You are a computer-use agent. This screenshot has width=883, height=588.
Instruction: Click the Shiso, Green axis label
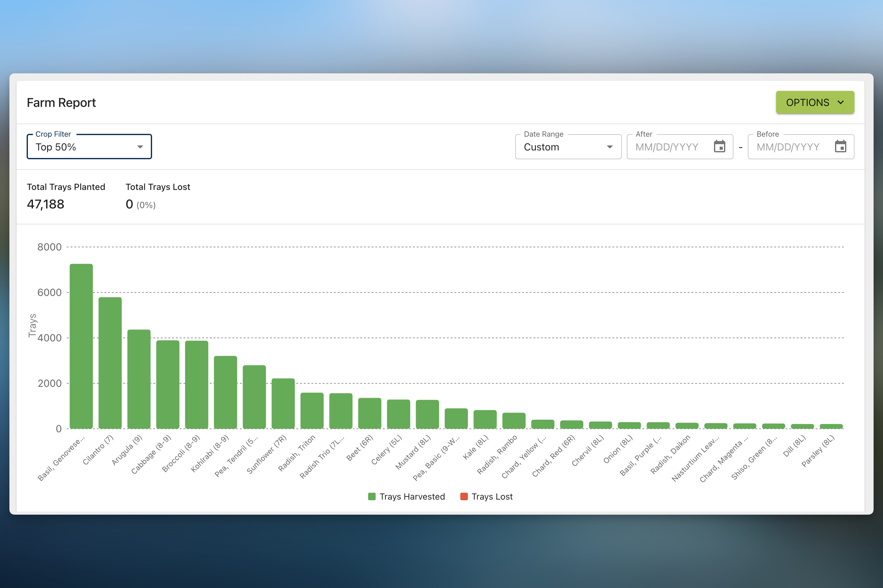[754, 458]
